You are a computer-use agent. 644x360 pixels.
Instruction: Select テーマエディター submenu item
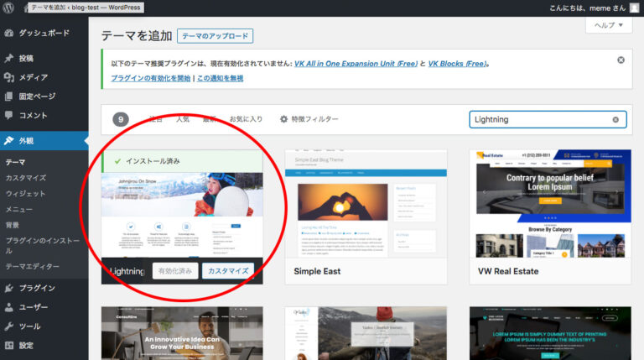pos(33,267)
